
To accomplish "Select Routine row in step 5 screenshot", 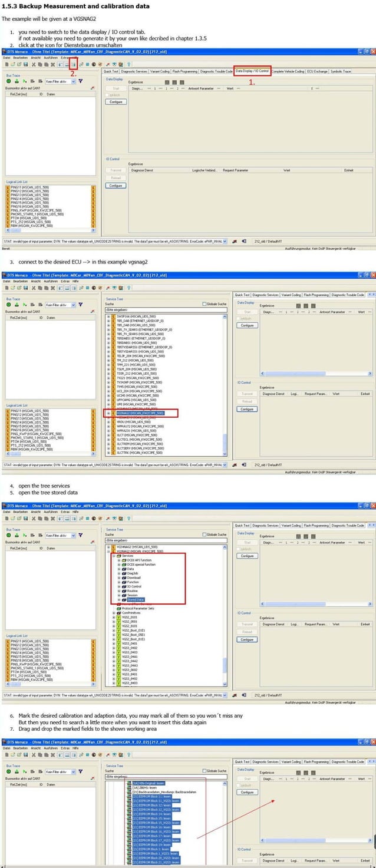I will coord(133,590).
